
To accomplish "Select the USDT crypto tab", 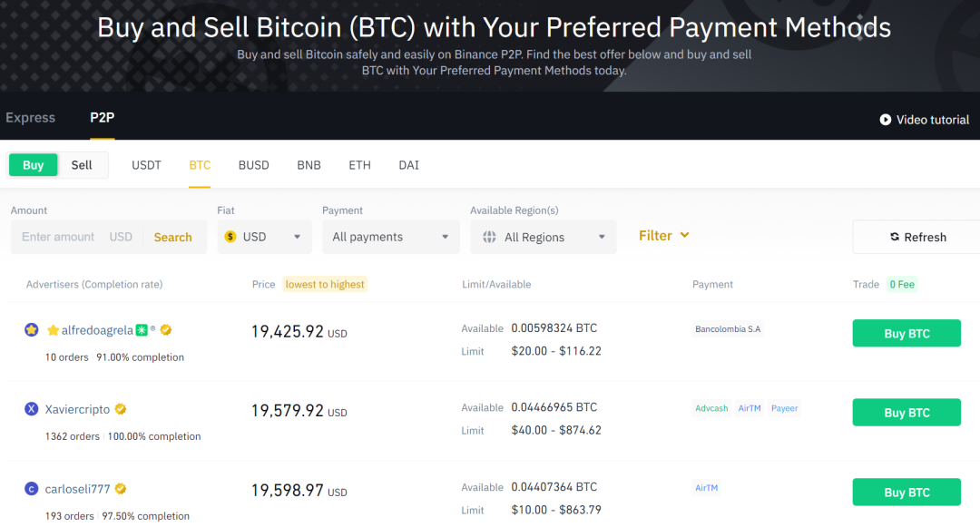I will [146, 165].
